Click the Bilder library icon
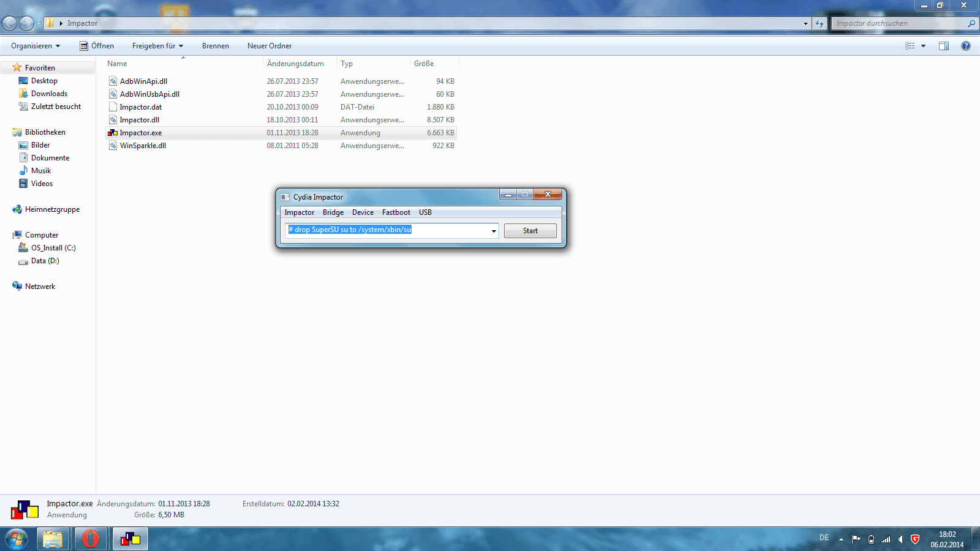Image resolution: width=980 pixels, height=551 pixels. coord(23,145)
